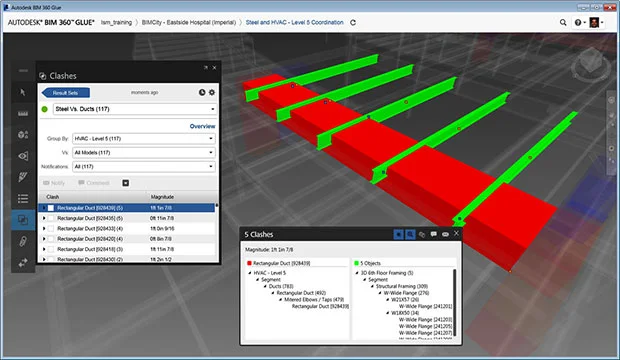
Task: Click the refresh icon beside model name
Action: (x=353, y=23)
